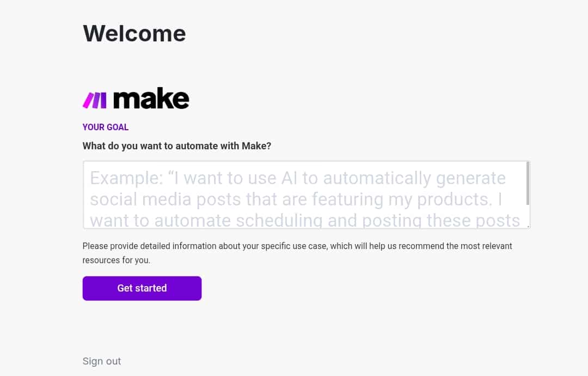Click the helper text below the text area
Image resolution: width=588 pixels, height=376 pixels.
[x=297, y=253]
